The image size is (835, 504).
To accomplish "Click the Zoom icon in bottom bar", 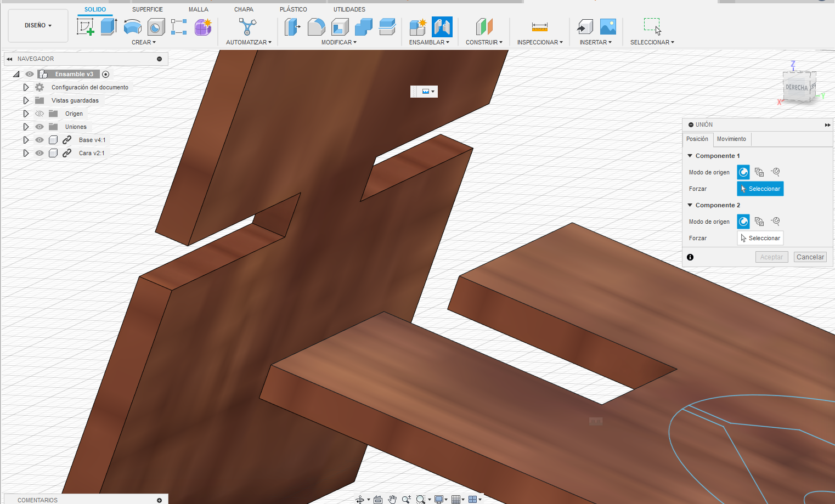I will coord(406,499).
